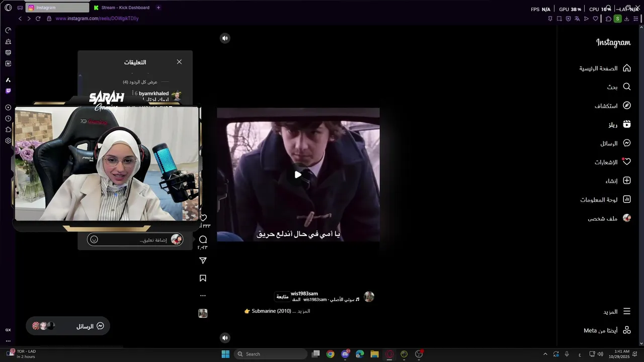Open the floating Messages (الرسائل) button
Viewport: 644px width, 362px height.
click(x=68, y=326)
